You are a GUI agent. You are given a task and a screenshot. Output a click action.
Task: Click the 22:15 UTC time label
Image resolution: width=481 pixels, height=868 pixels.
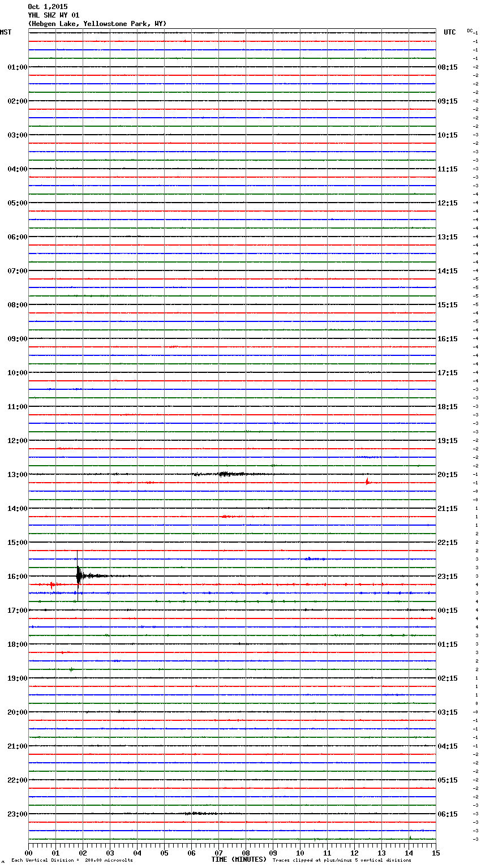click(448, 543)
